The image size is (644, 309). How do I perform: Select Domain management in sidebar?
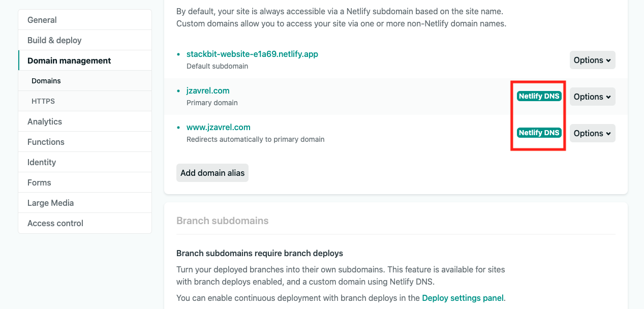coord(85,60)
